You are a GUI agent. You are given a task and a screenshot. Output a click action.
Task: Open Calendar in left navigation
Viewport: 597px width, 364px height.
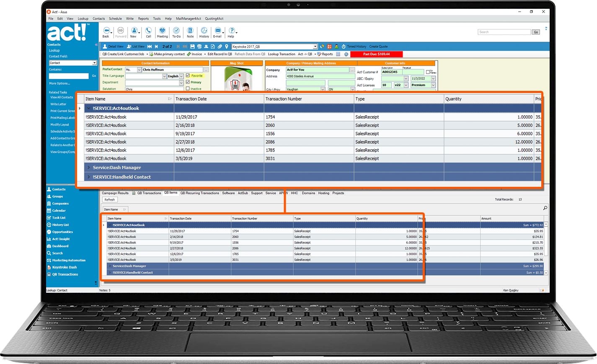56,211
